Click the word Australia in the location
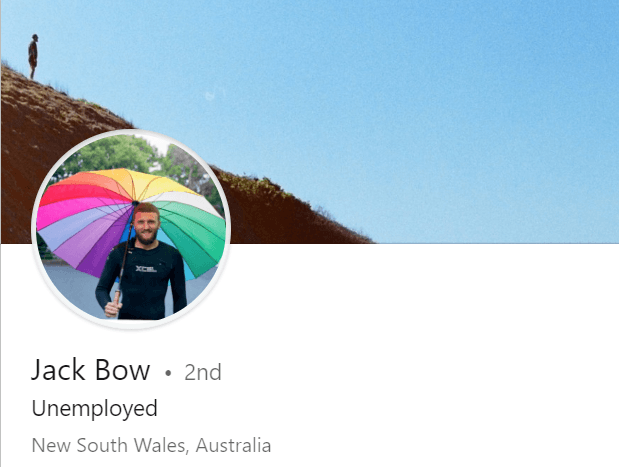The height and width of the screenshot is (467, 619). pyautogui.click(x=233, y=445)
